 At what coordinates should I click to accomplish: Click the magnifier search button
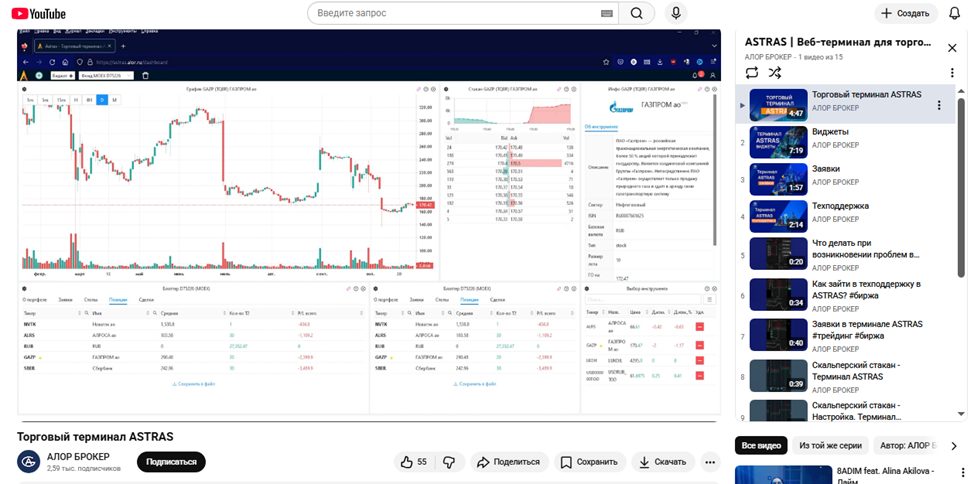click(635, 13)
